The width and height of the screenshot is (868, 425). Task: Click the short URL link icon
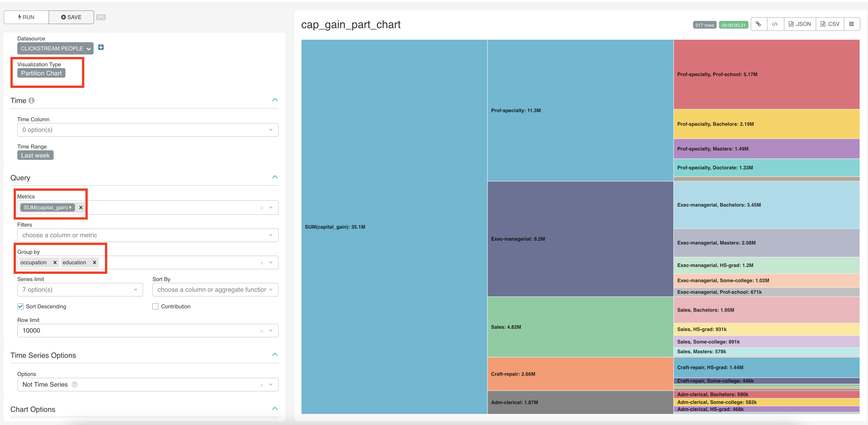(758, 24)
